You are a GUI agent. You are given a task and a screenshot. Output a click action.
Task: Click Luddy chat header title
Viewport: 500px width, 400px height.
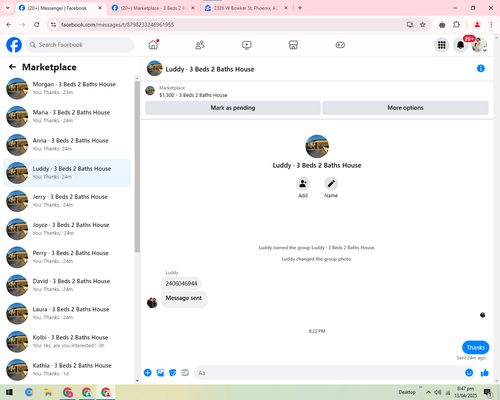coord(210,69)
